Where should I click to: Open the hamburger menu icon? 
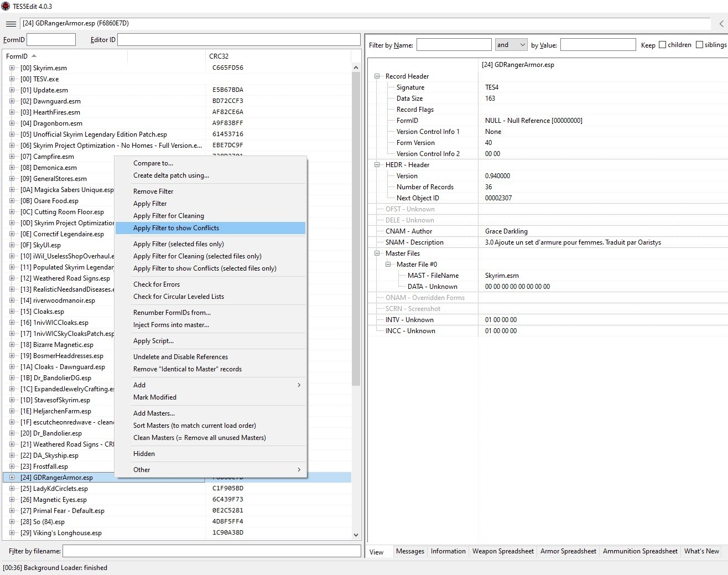tap(11, 24)
